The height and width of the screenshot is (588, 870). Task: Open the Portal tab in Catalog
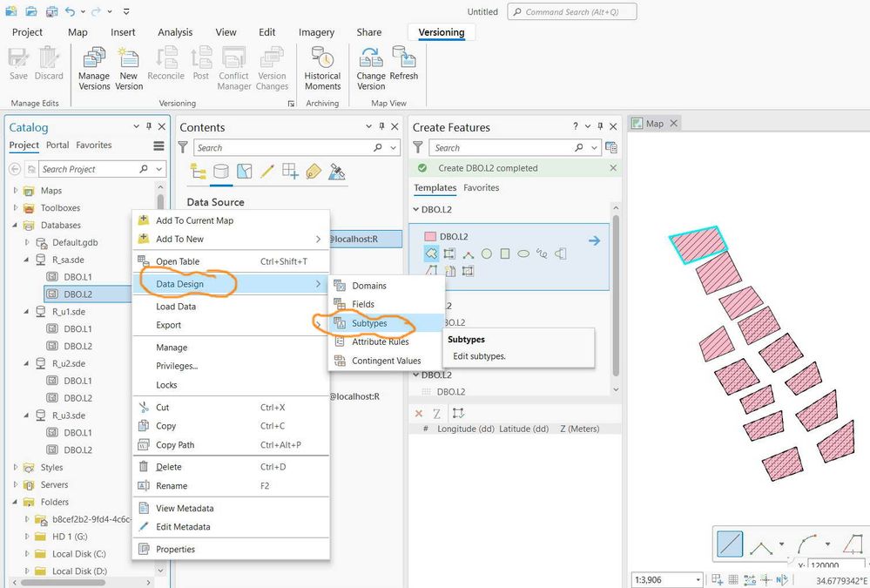[x=57, y=145]
